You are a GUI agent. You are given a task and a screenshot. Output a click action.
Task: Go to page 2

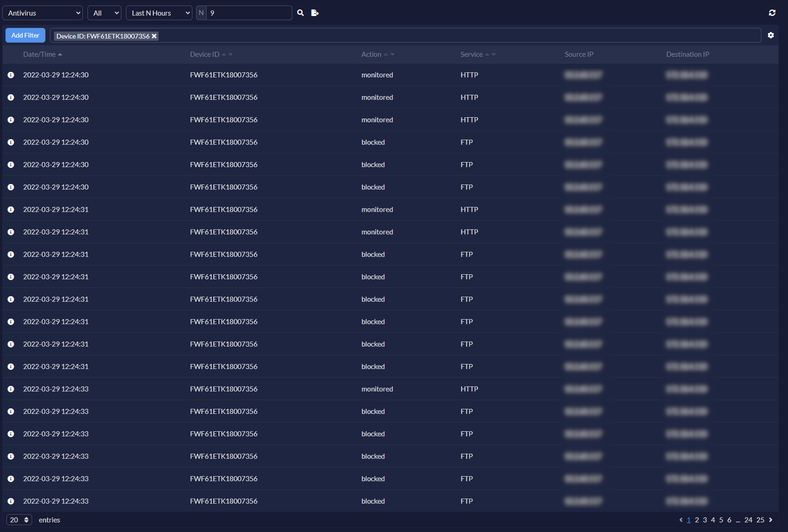click(697, 520)
